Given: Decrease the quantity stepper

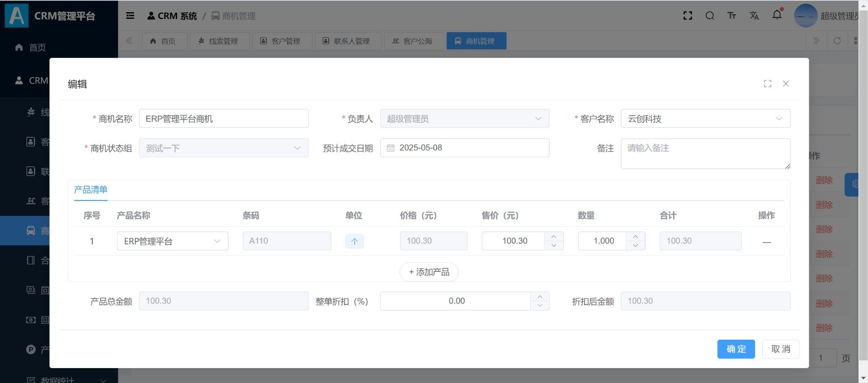Looking at the screenshot, I should [x=635, y=245].
